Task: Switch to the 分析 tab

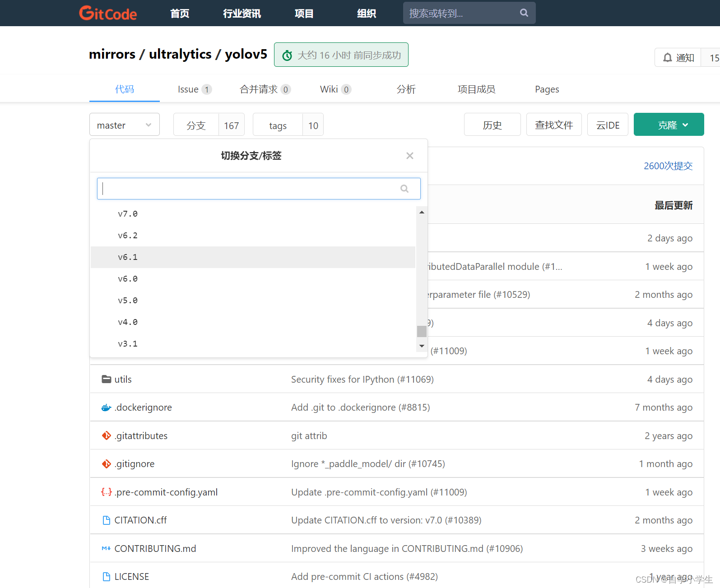Action: click(406, 89)
